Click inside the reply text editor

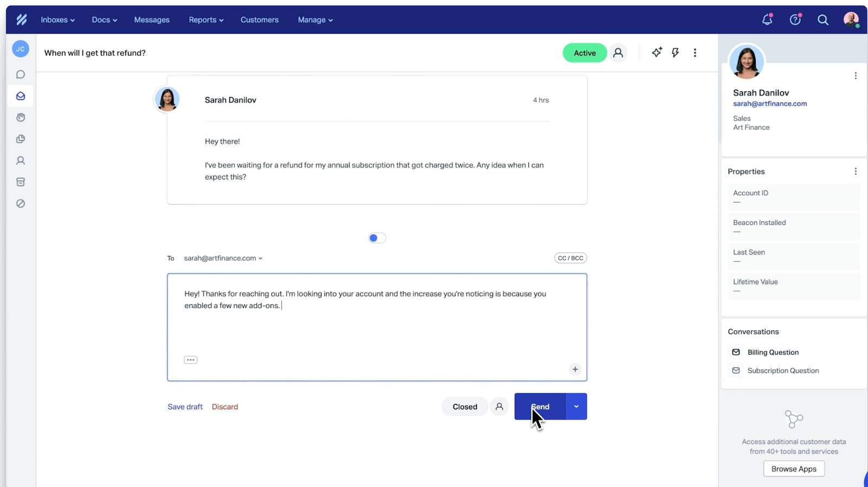point(377,327)
